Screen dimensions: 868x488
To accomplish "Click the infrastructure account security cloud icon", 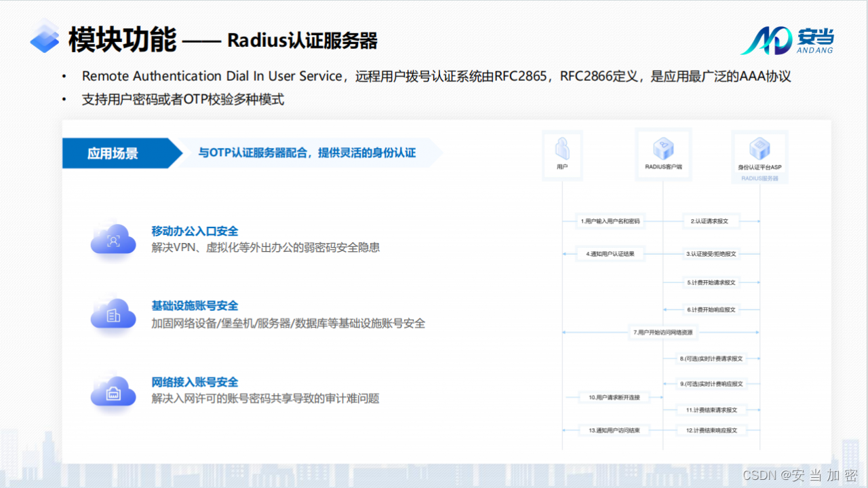I will click(x=113, y=314).
